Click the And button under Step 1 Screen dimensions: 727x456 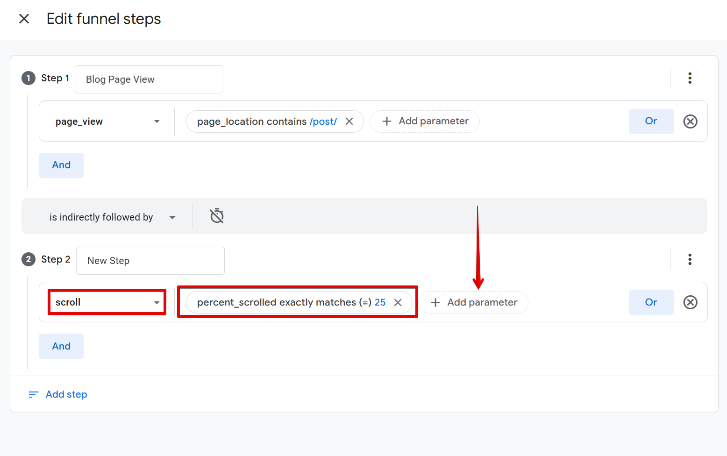pos(61,165)
